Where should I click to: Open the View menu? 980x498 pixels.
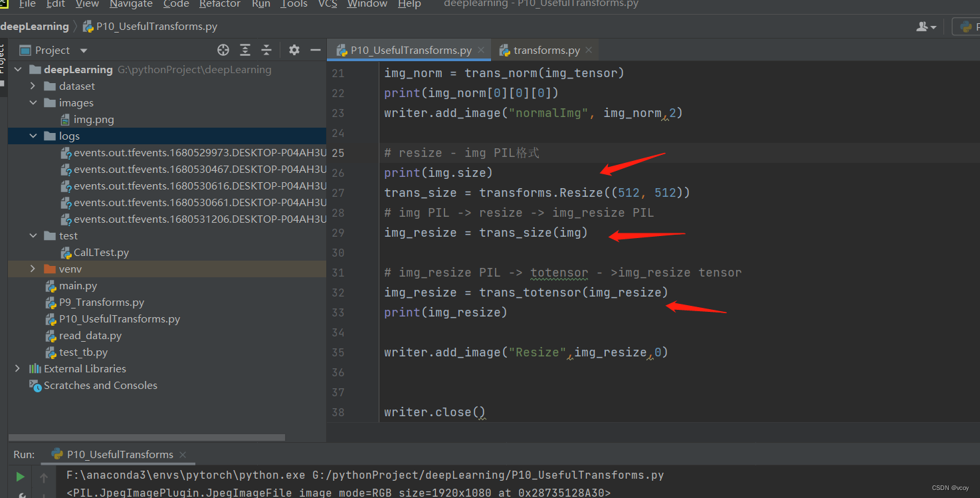click(87, 4)
